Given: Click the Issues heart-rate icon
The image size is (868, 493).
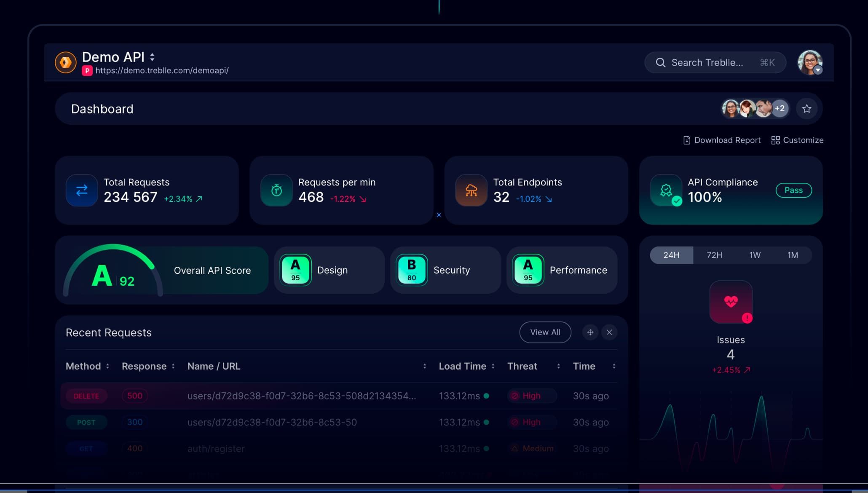Looking at the screenshot, I should 731,301.
